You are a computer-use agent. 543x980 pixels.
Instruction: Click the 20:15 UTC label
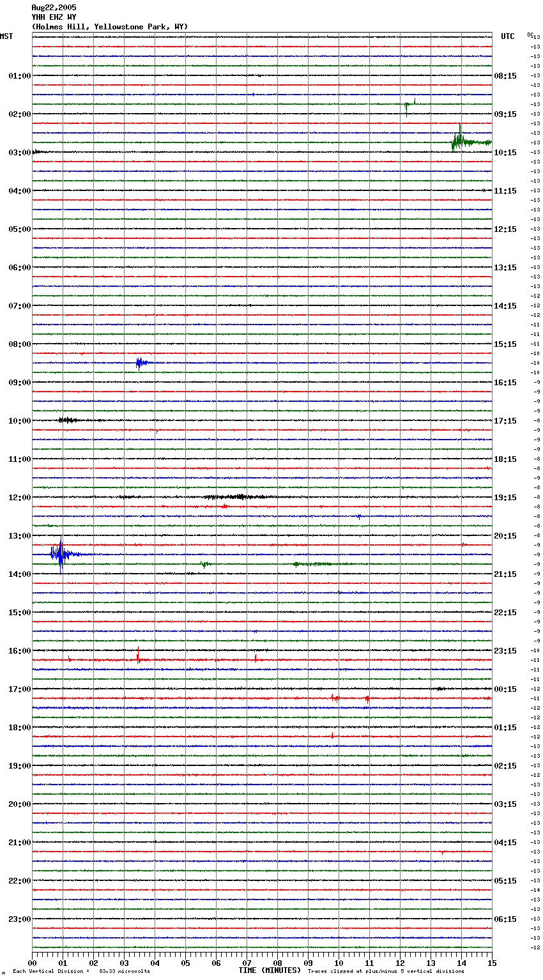(x=505, y=536)
